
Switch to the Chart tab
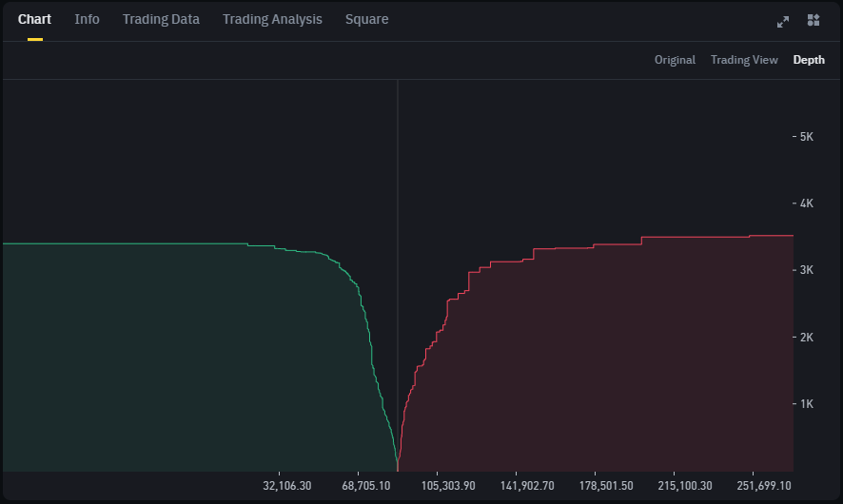pyautogui.click(x=34, y=19)
